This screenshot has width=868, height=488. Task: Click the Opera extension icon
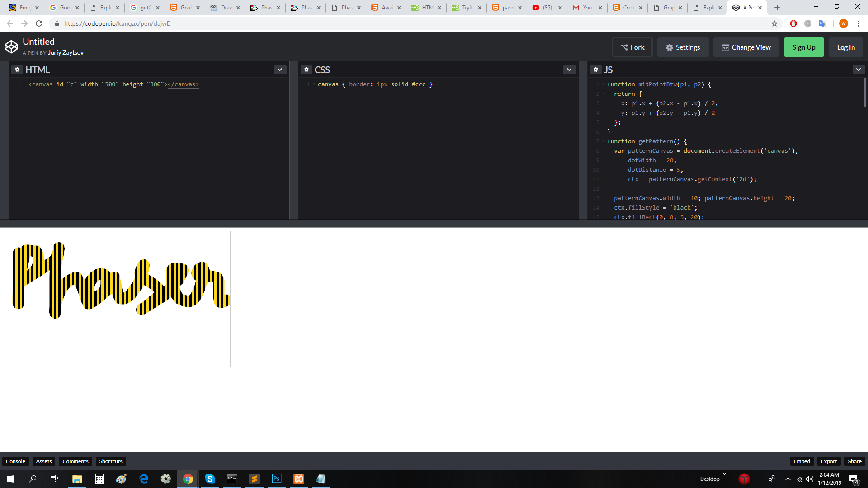pyautogui.click(x=793, y=23)
